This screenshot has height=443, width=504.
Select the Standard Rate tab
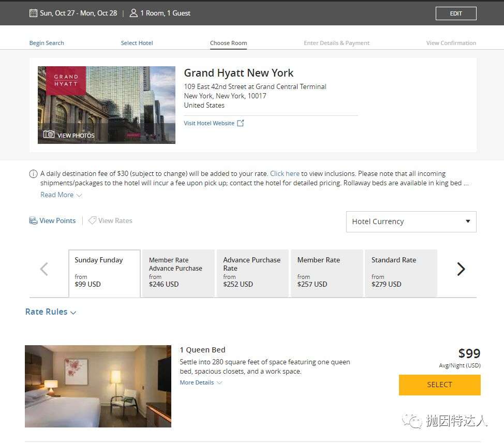(401, 273)
